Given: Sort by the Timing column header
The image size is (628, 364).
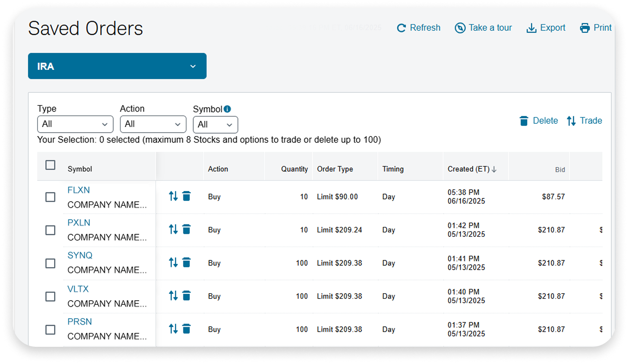Looking at the screenshot, I should coord(393,169).
